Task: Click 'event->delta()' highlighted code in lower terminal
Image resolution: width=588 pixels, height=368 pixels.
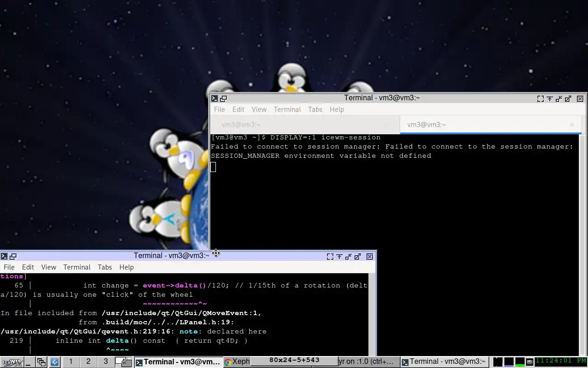Action: pyautogui.click(x=175, y=286)
